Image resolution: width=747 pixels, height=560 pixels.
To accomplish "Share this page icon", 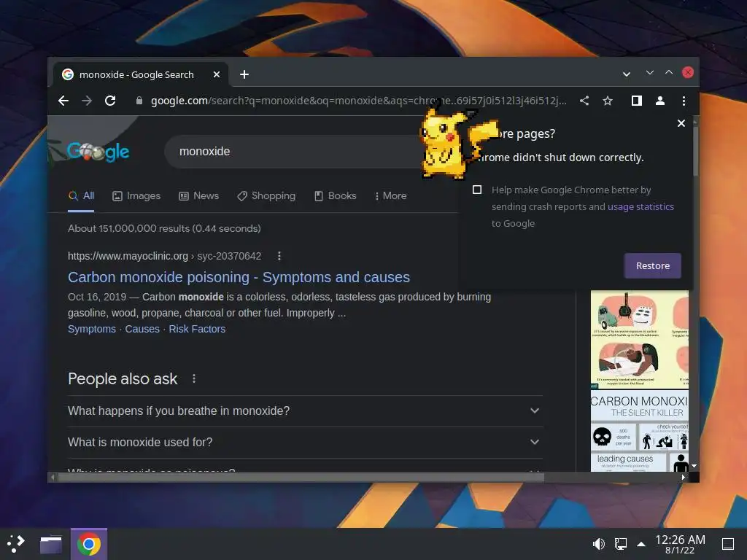I will click(x=584, y=101).
